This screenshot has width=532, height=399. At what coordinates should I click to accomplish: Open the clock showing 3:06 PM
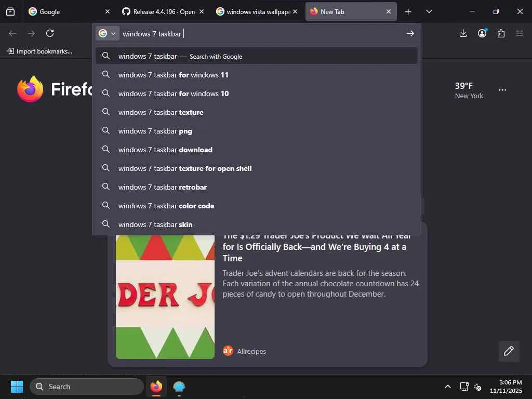(506, 387)
